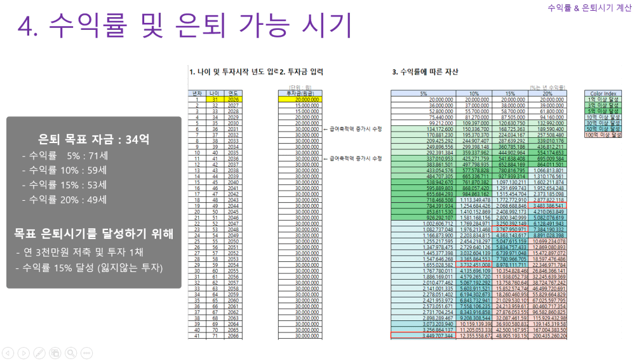Click legend entry '1억 이상 달성'
The width and height of the screenshot is (644, 361).
tap(603, 100)
